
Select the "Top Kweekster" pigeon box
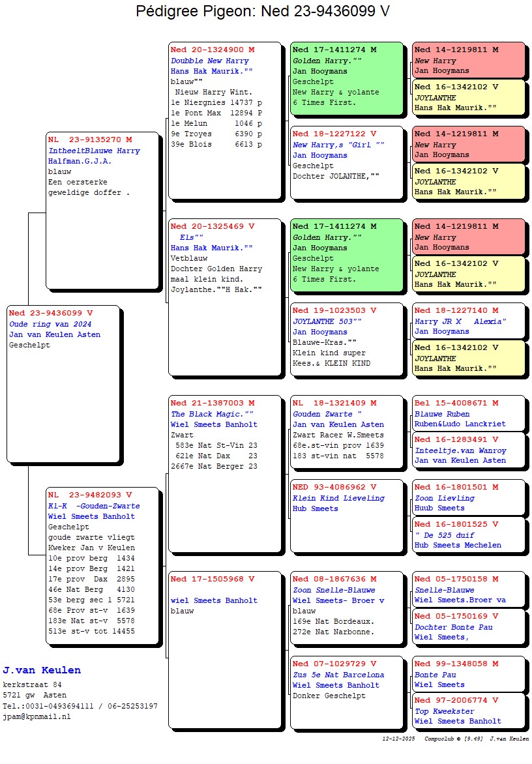point(468,711)
